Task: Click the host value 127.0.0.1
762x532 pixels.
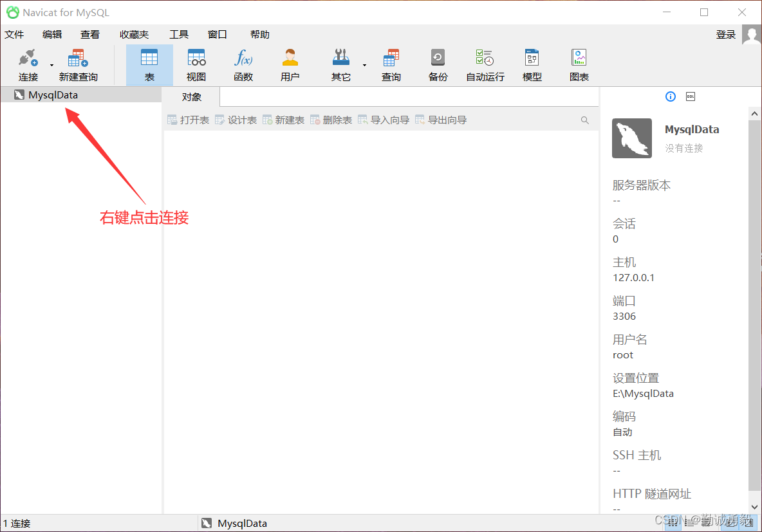Action: coord(633,277)
